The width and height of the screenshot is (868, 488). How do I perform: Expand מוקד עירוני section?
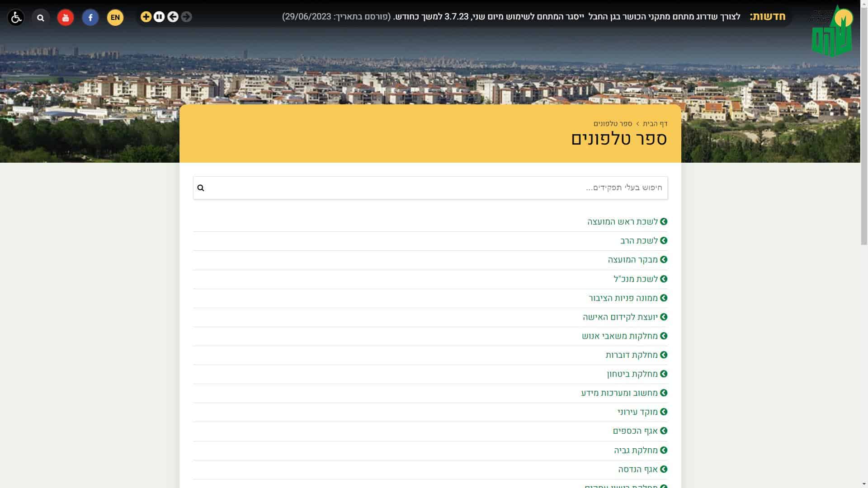click(637, 412)
